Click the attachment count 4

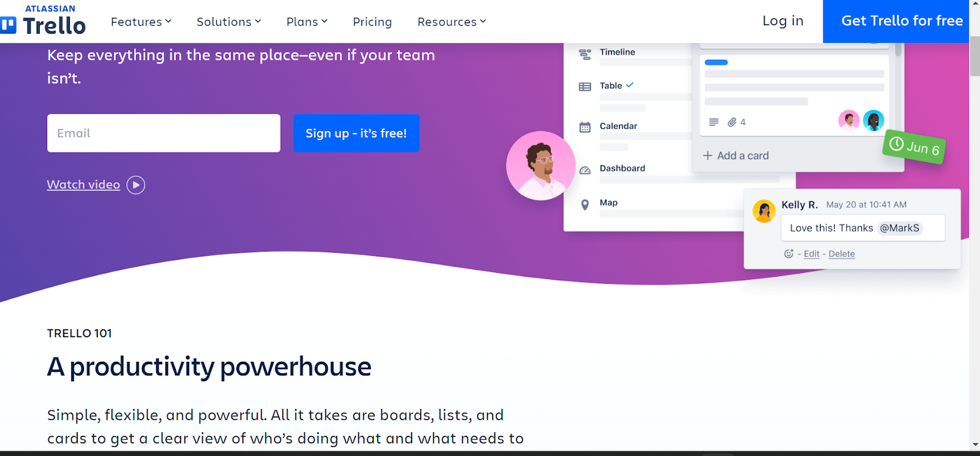pyautogui.click(x=743, y=122)
